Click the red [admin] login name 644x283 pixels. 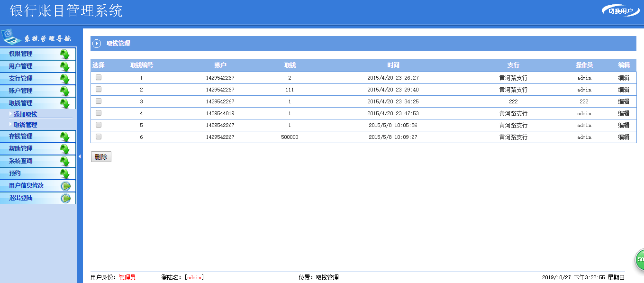194,277
